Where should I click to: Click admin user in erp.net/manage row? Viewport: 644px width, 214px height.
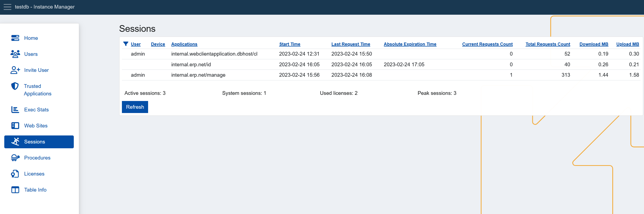coord(138,75)
